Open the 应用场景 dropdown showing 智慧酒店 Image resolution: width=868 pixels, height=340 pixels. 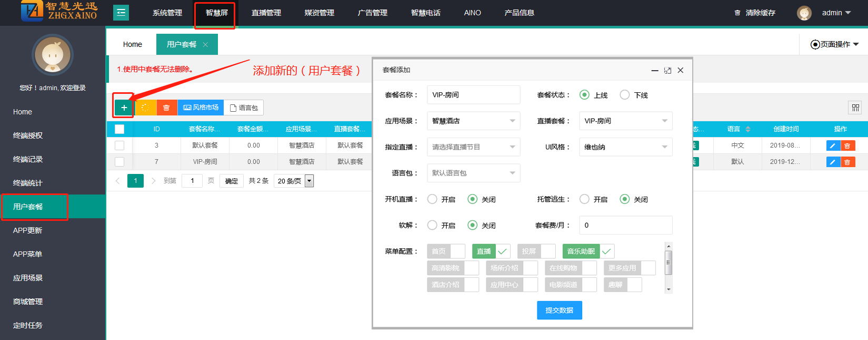pos(473,121)
